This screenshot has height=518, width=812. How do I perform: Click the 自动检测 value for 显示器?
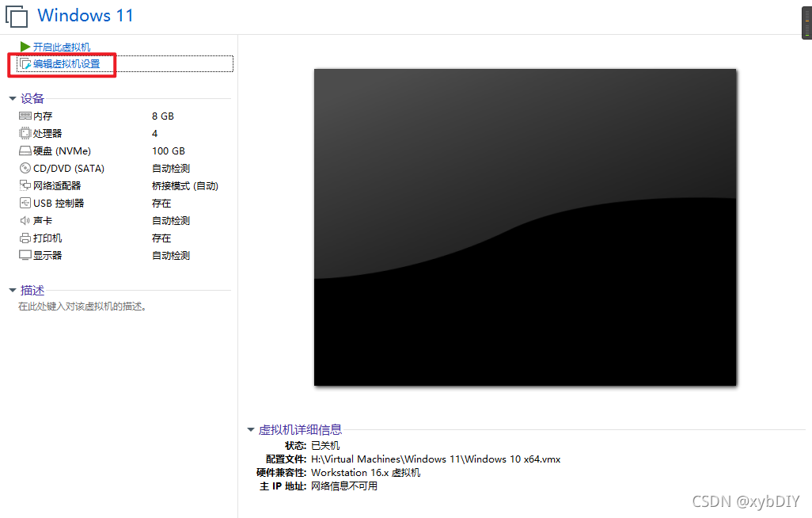[171, 256]
